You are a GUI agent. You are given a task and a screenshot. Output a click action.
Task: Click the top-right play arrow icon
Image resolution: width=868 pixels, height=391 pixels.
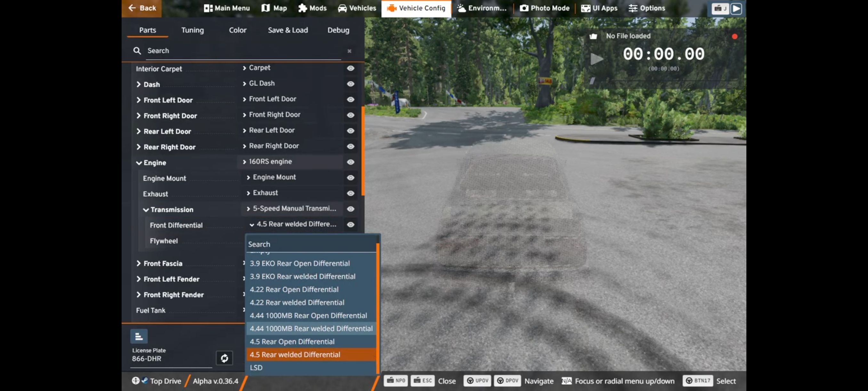coord(736,8)
